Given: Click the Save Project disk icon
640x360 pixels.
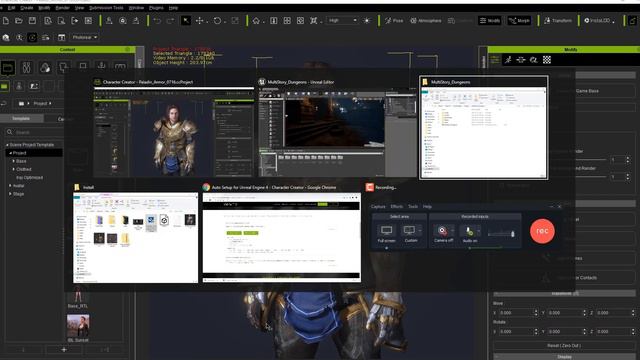Looking at the screenshot, I should click(x=32, y=20).
